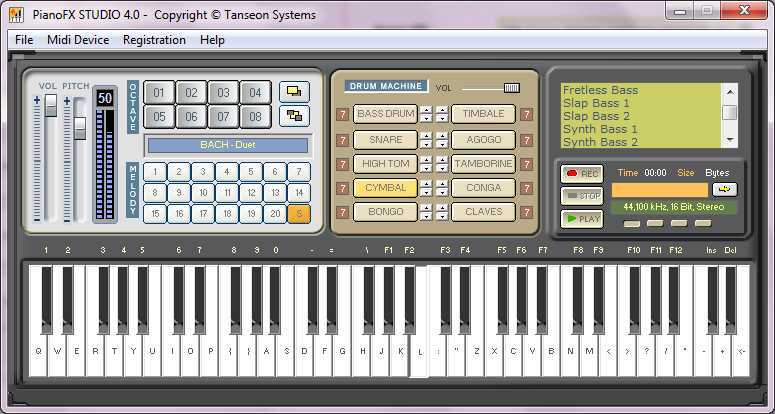Open the File menu
Viewport: 775px width, 414px height.
pyautogui.click(x=24, y=40)
